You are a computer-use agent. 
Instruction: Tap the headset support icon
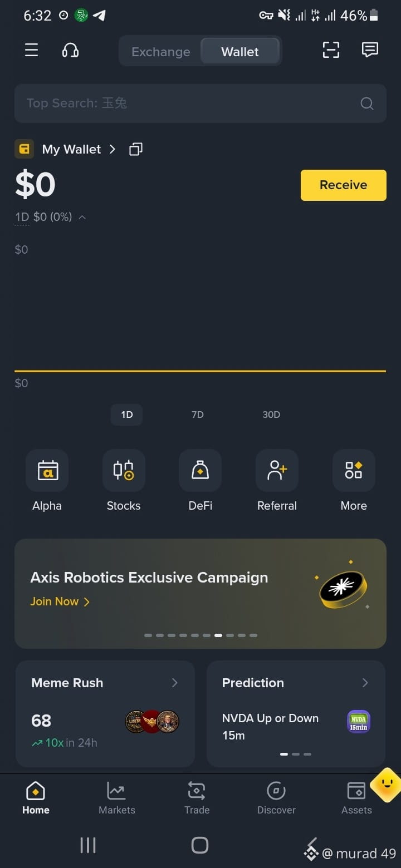click(x=70, y=51)
